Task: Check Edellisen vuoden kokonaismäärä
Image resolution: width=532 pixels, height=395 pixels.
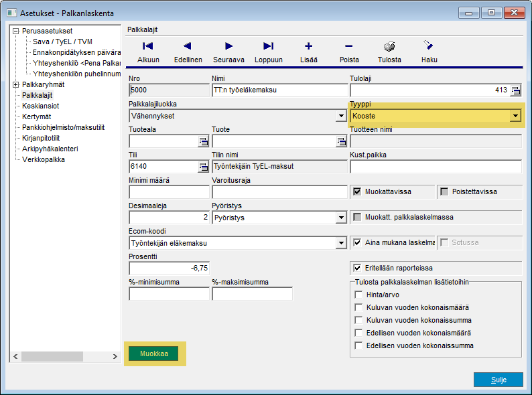Action: (x=358, y=333)
